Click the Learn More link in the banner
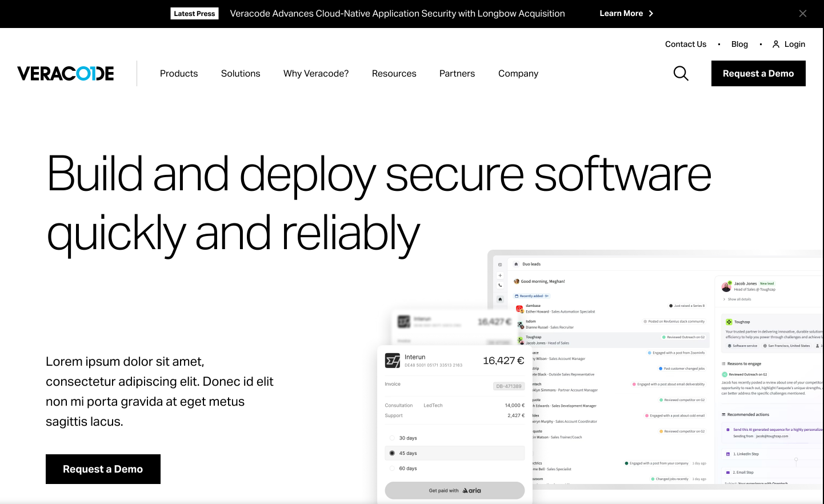824x504 pixels. pos(626,14)
